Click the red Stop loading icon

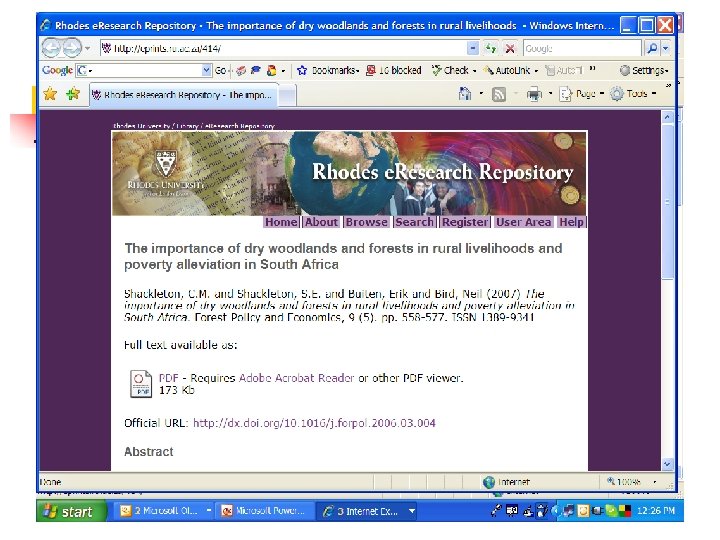point(509,48)
